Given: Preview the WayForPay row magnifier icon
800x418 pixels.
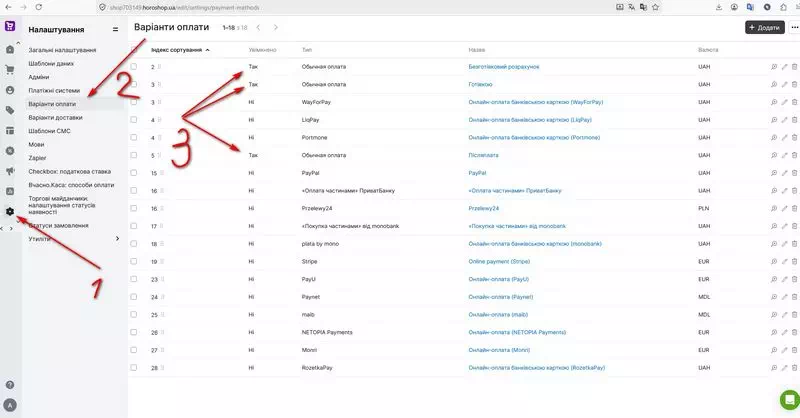Looking at the screenshot, I should tap(774, 102).
